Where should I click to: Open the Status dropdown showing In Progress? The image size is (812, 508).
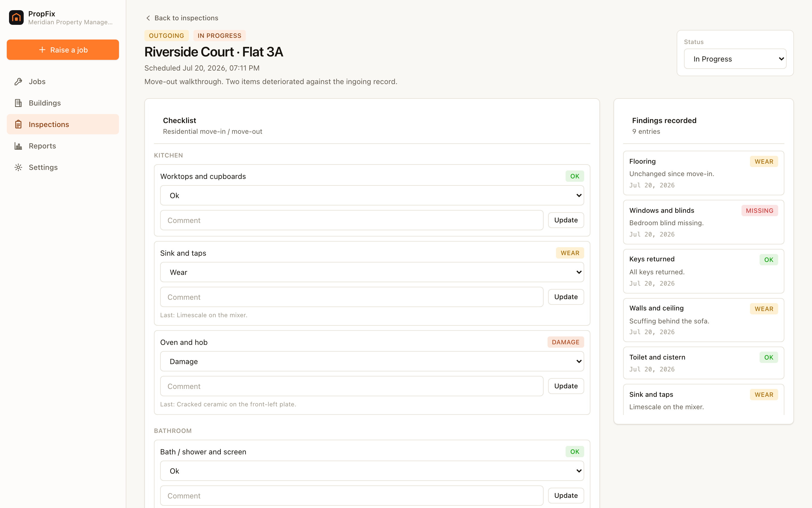[735, 59]
